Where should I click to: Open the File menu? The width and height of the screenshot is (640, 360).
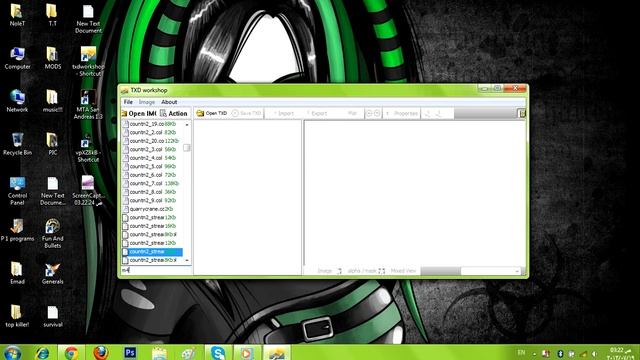pyautogui.click(x=128, y=102)
